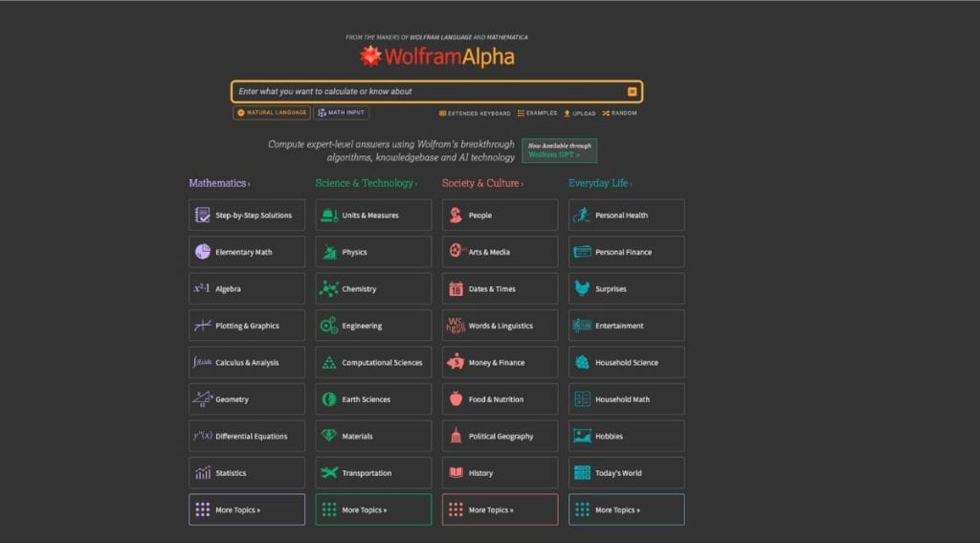Screen dimensions: 980x543
Task: Open the Geometry topic label
Action: pos(232,399)
